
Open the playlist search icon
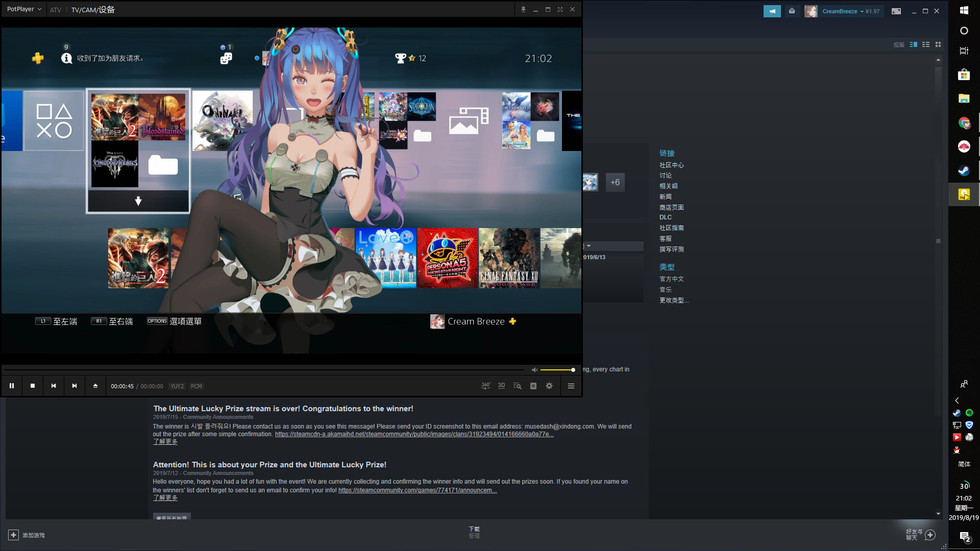(x=518, y=386)
